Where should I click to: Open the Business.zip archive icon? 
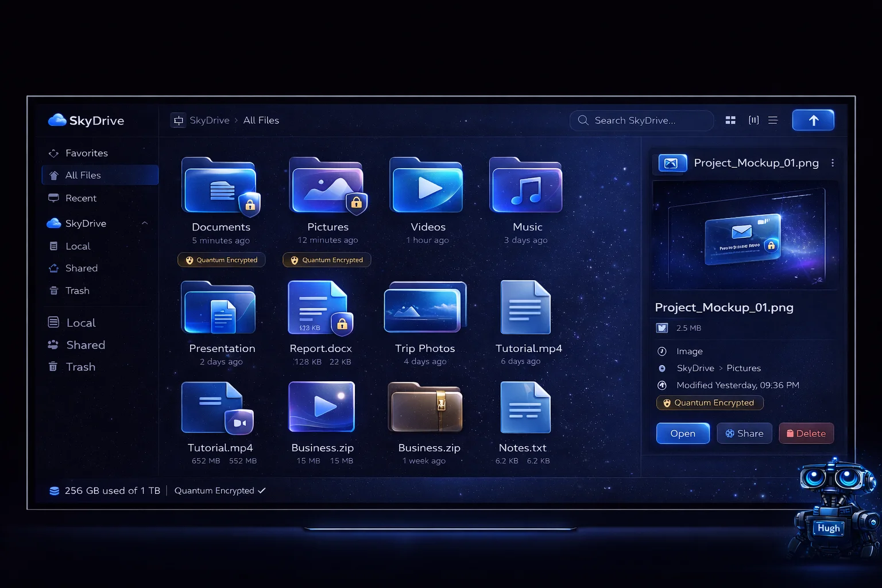425,408
